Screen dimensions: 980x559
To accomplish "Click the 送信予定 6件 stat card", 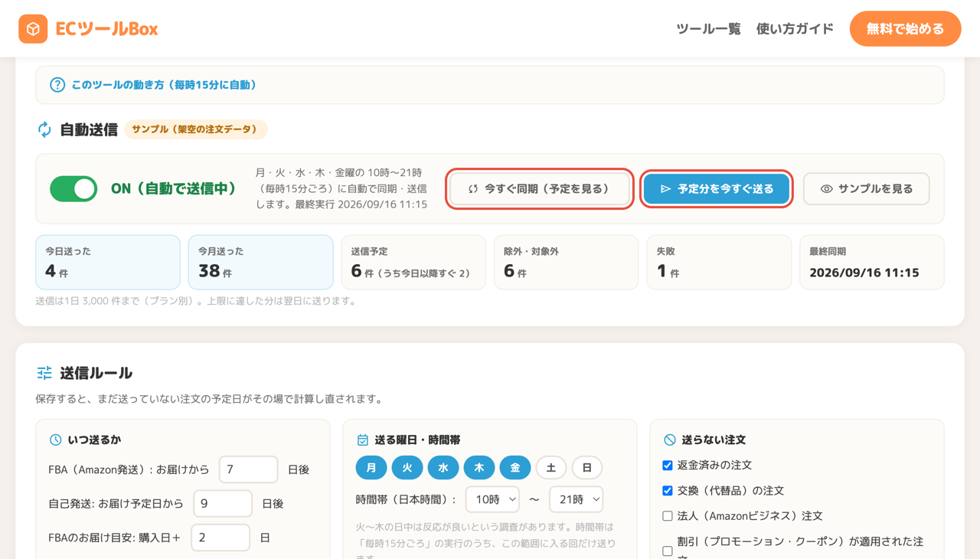I will point(413,262).
